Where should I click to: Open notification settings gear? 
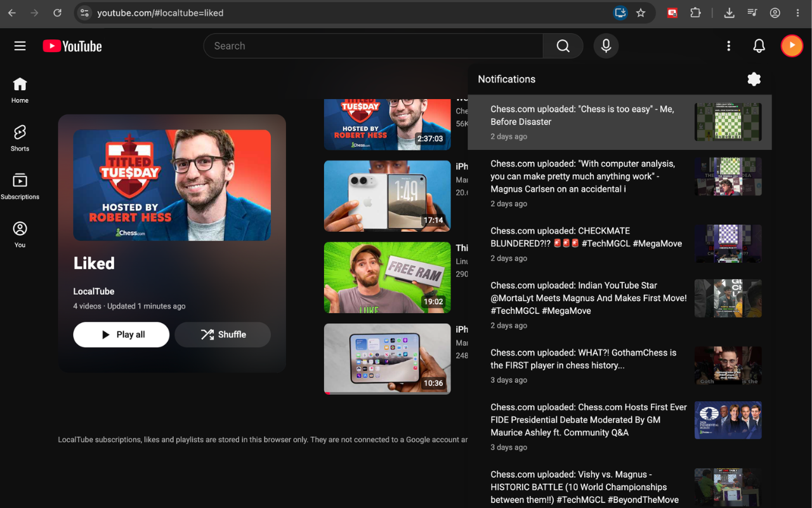pyautogui.click(x=754, y=79)
